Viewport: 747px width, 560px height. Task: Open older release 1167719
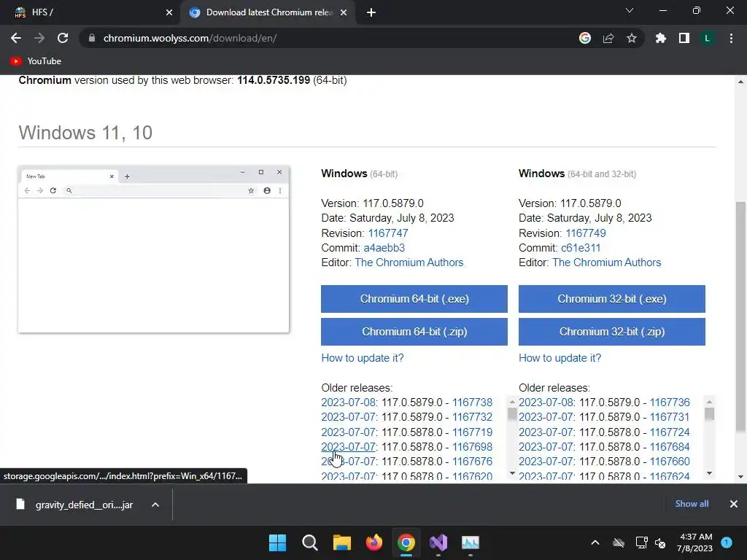click(x=472, y=432)
